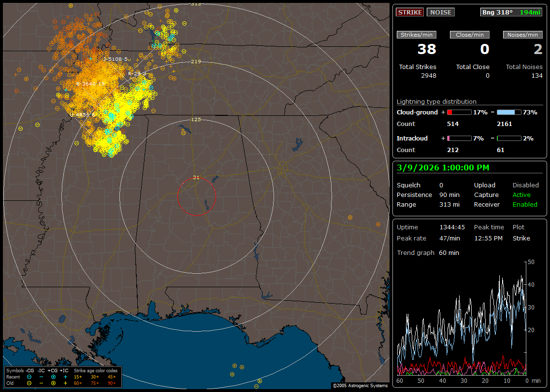Toggle the NOISE indicator button
The image size is (550, 392).
tap(440, 12)
